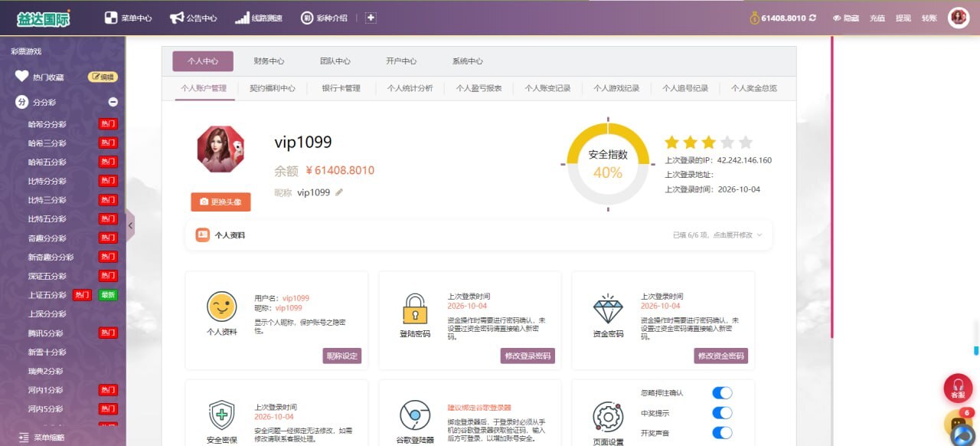The height and width of the screenshot is (446, 980).
Task: Collapse the sidebar with the arrow handle
Action: [130, 225]
